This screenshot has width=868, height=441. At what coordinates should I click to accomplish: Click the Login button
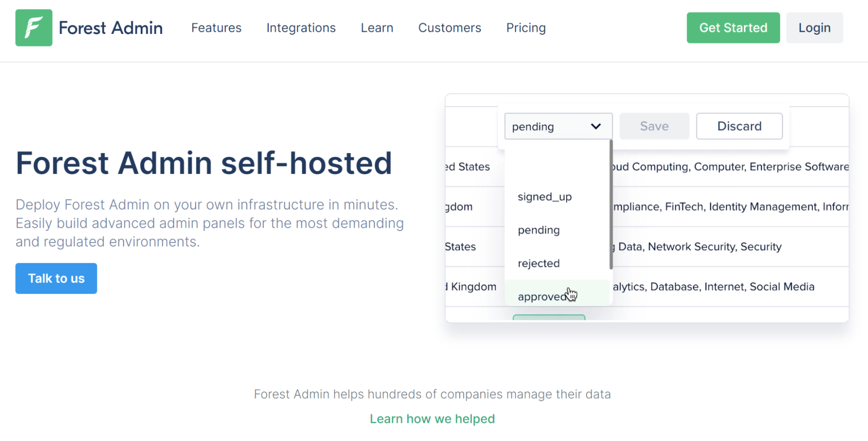(x=814, y=27)
